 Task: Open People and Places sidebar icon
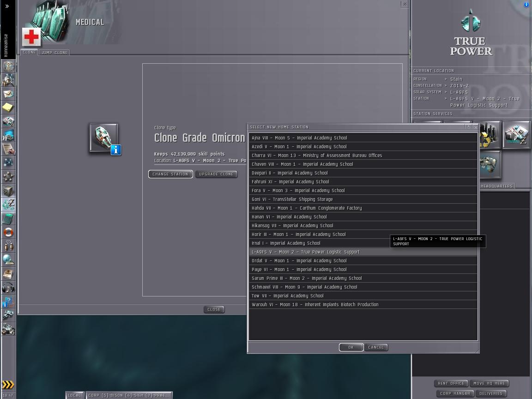(8, 80)
